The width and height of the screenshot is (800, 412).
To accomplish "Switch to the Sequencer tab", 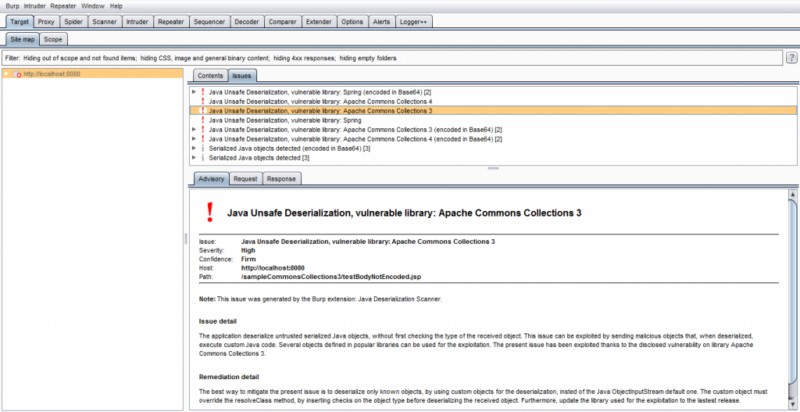I will [x=209, y=22].
